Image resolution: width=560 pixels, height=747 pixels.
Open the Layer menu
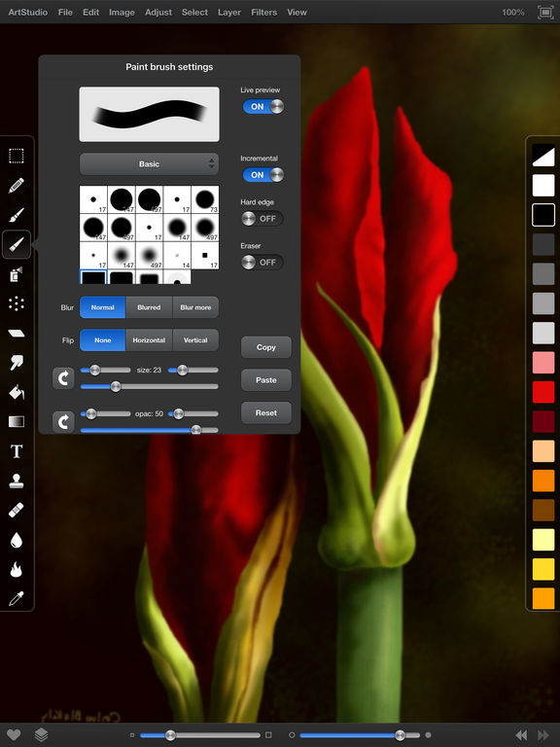(229, 13)
